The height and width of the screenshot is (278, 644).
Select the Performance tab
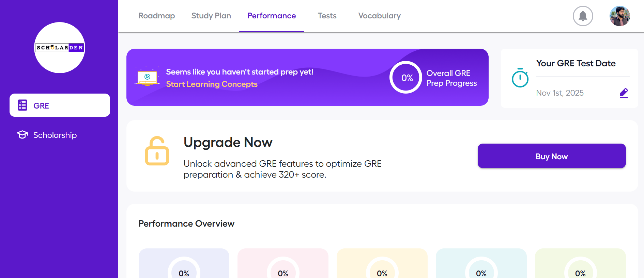click(x=272, y=16)
